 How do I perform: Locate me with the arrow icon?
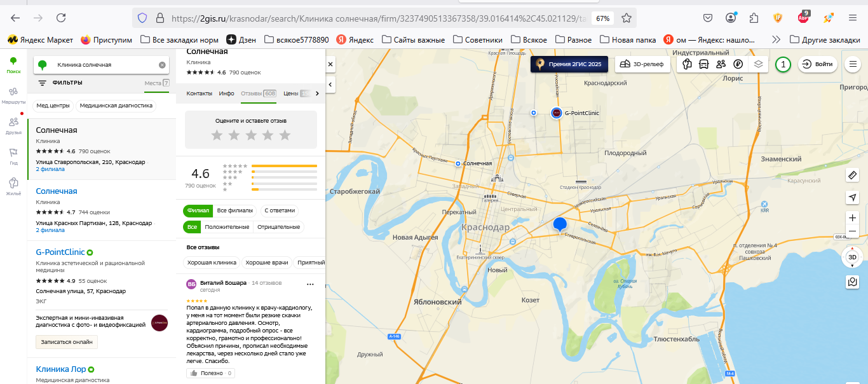click(853, 197)
